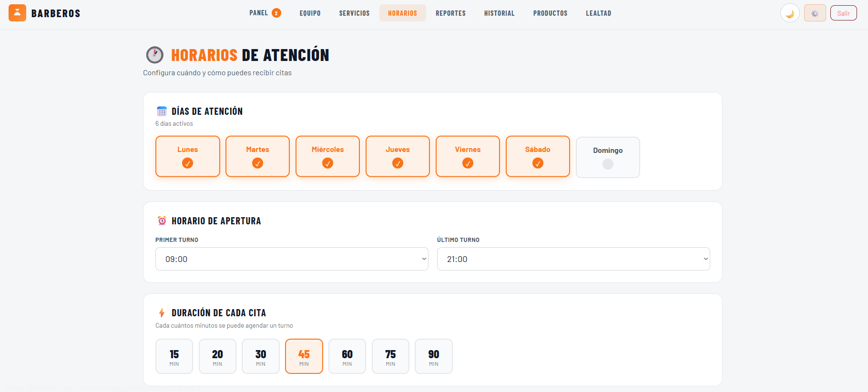Viewport: 868px width, 392px height.
Task: Open the Último Turno dropdown showing 21:00
Action: coord(573,259)
